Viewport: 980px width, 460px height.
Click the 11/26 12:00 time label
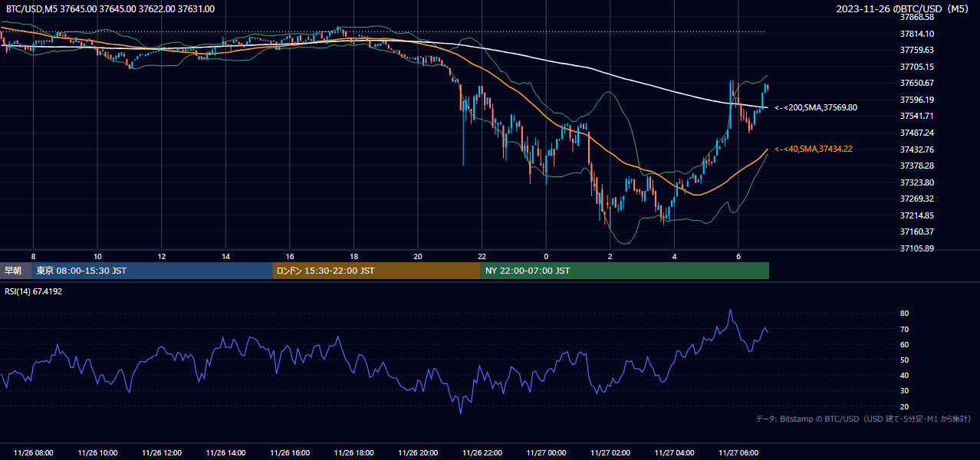162,453
